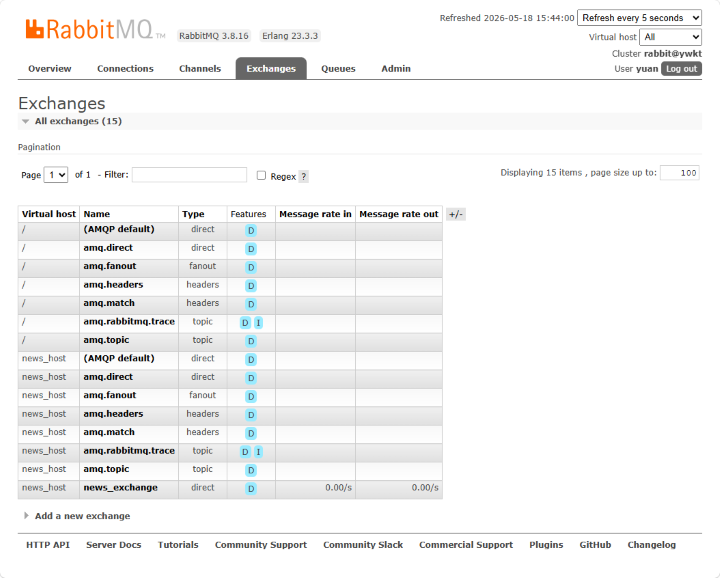
Task: Open the Plugins footer link
Action: [x=546, y=545]
